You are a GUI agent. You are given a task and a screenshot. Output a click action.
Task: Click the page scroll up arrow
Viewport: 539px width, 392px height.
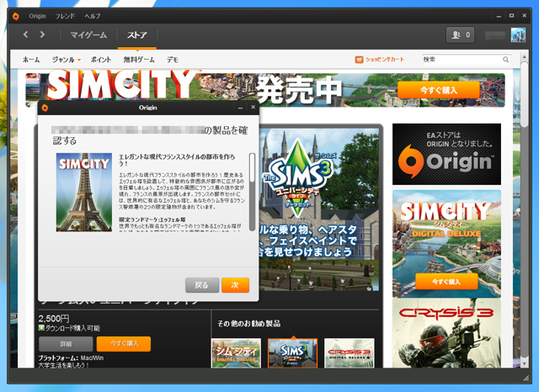tap(524, 57)
